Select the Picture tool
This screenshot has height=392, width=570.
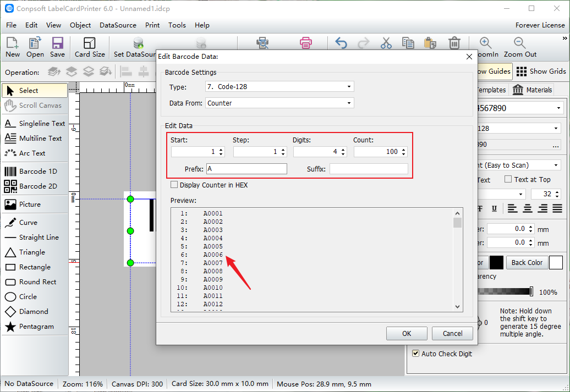click(35, 204)
